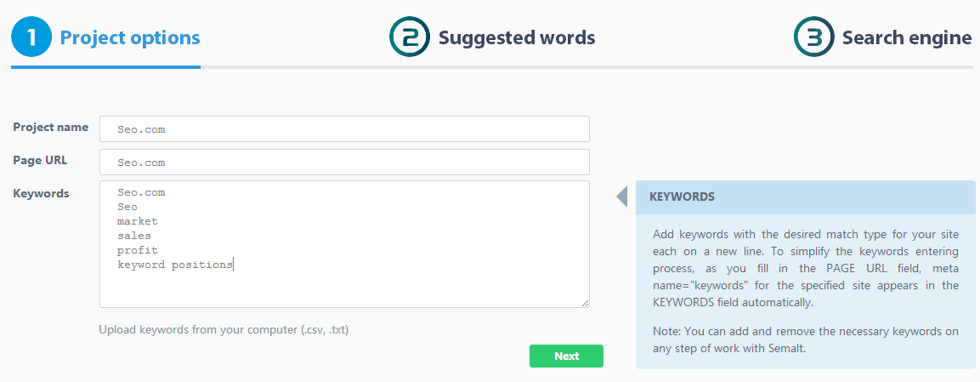Click the Upload keywords from your computer link
The image size is (980, 382).
point(224,329)
